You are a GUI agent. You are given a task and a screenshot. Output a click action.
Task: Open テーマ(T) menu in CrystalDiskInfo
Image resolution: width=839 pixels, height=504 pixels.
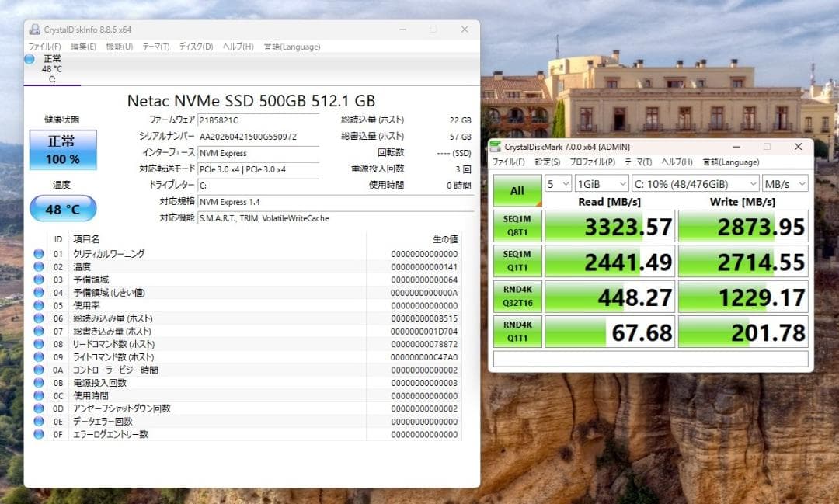point(155,47)
